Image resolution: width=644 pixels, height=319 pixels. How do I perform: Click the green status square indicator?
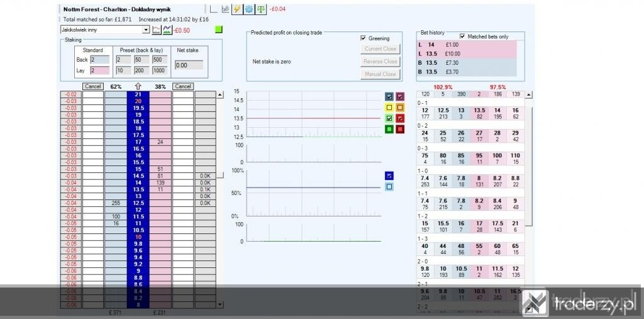pyautogui.click(x=218, y=30)
